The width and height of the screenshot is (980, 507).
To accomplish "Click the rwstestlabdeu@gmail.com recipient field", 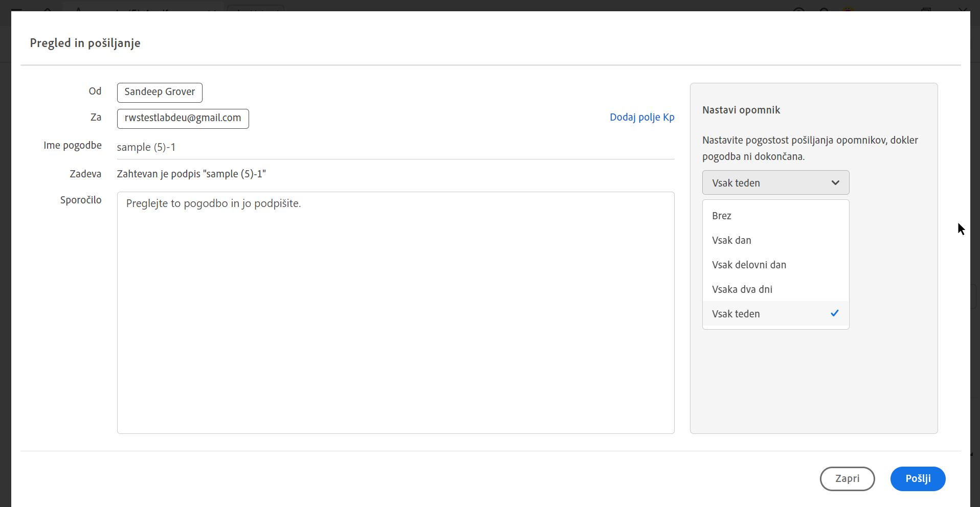I will pos(183,118).
